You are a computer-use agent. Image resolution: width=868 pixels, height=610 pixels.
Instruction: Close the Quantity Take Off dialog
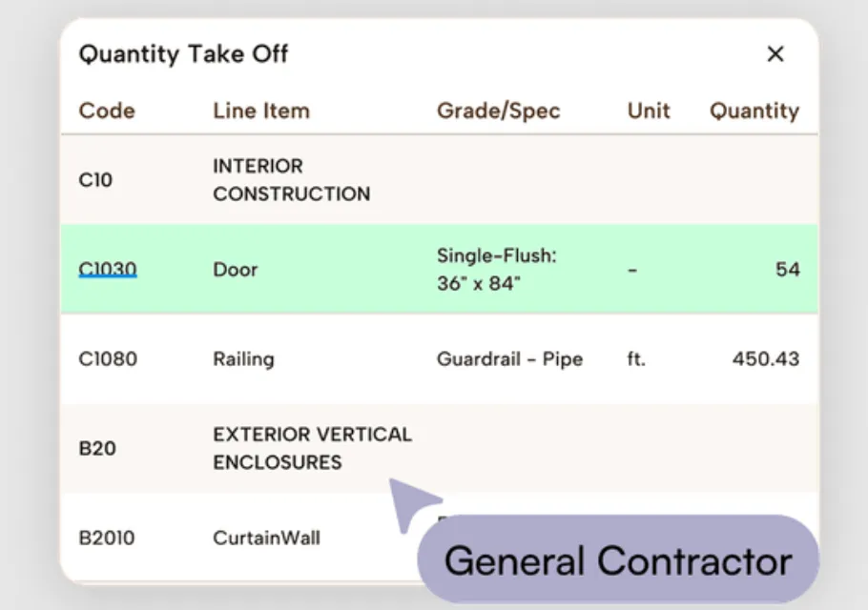(775, 54)
